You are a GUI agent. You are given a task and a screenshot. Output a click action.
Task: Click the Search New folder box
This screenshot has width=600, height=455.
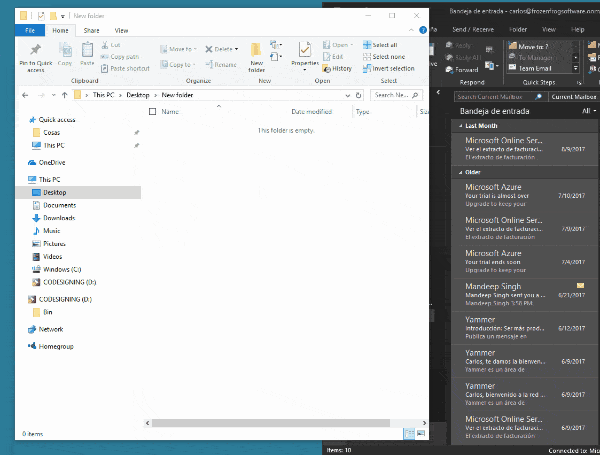[x=396, y=95]
